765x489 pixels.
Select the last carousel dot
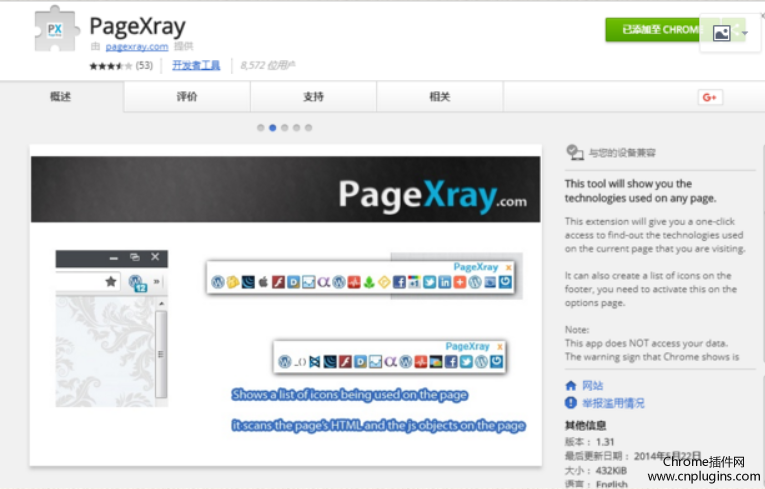308,128
